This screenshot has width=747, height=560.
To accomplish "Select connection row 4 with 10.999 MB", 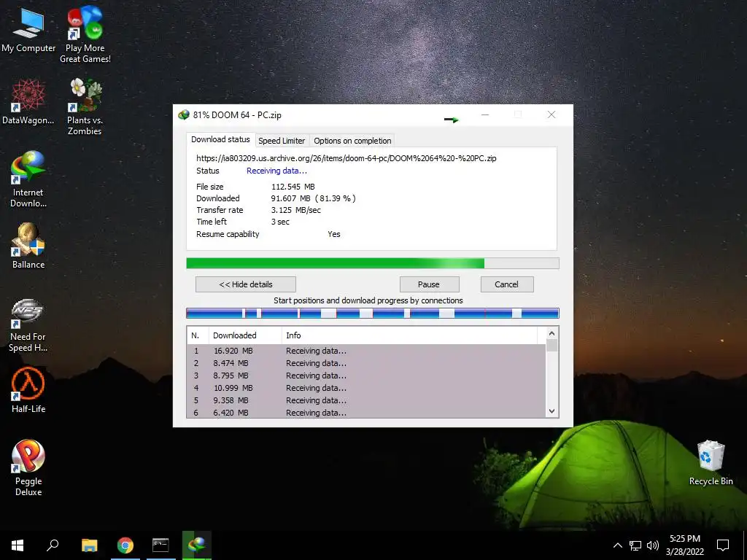I will pos(366,388).
